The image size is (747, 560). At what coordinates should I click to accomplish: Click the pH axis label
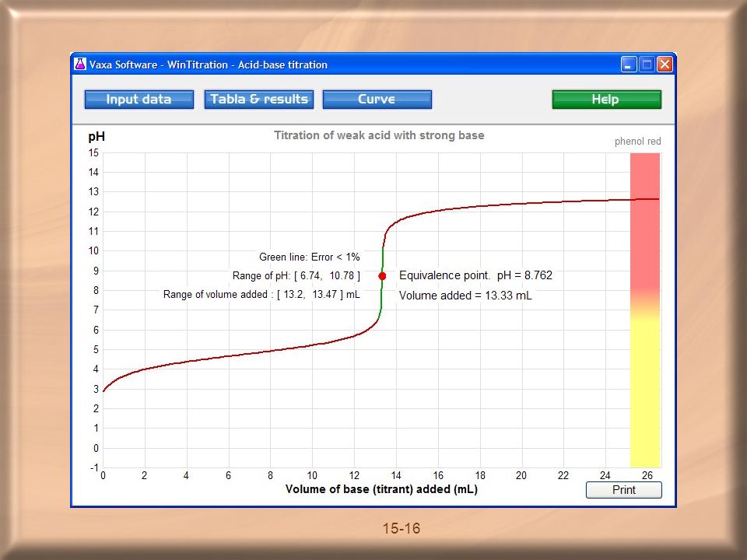(x=96, y=137)
